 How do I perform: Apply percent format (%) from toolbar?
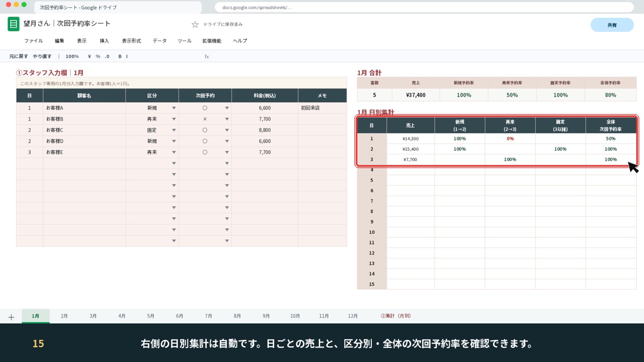click(98, 57)
